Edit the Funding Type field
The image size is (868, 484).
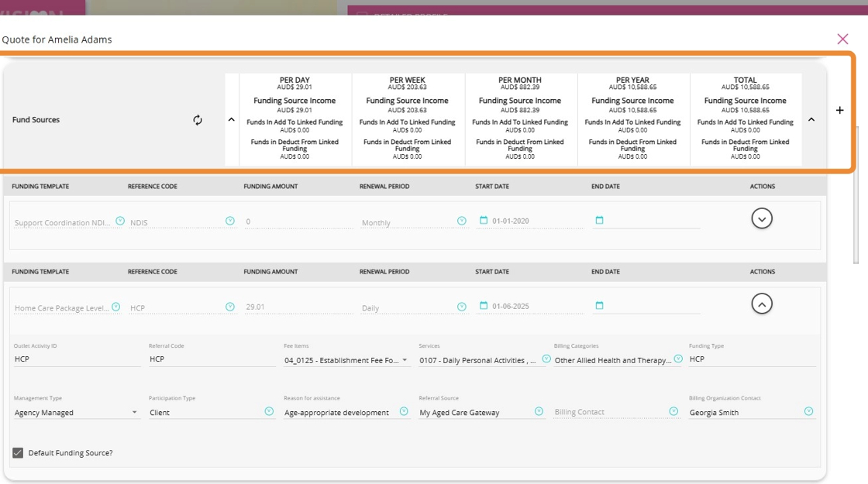pos(753,359)
